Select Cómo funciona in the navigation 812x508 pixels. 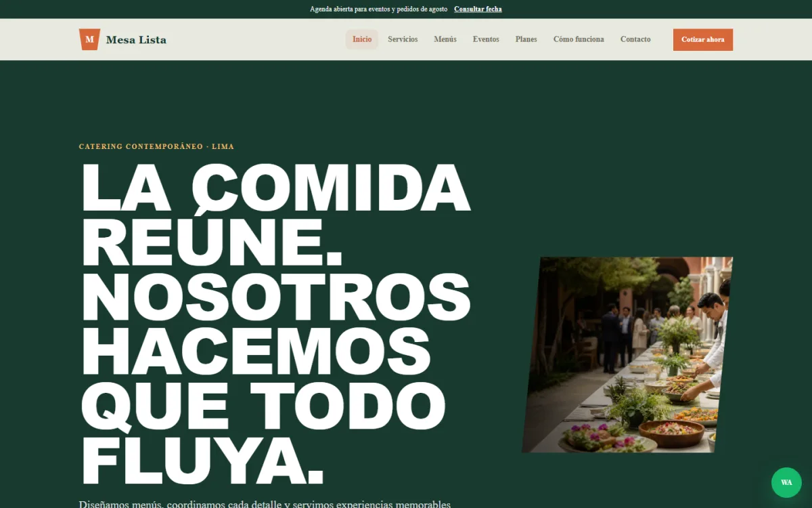[579, 39]
